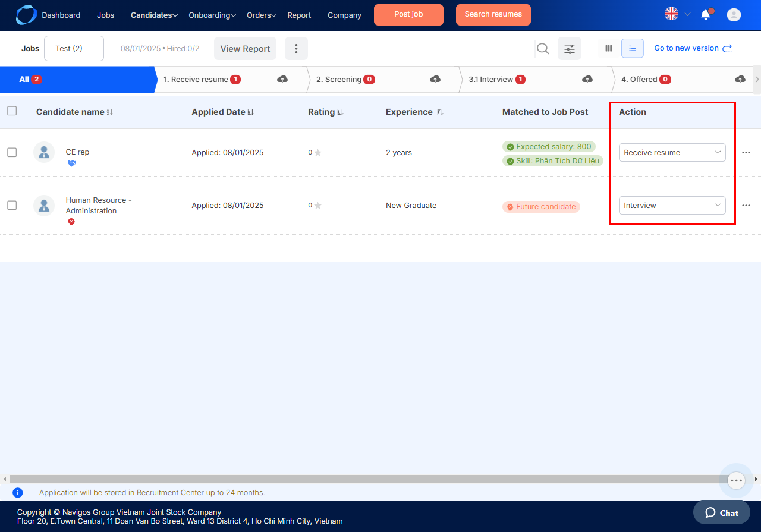Go to Dashboard
Image resolution: width=761 pixels, height=532 pixels.
61,15
